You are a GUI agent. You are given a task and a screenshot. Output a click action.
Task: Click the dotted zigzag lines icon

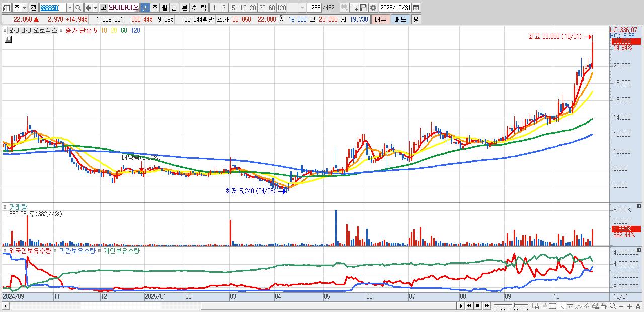tap(552, 306)
